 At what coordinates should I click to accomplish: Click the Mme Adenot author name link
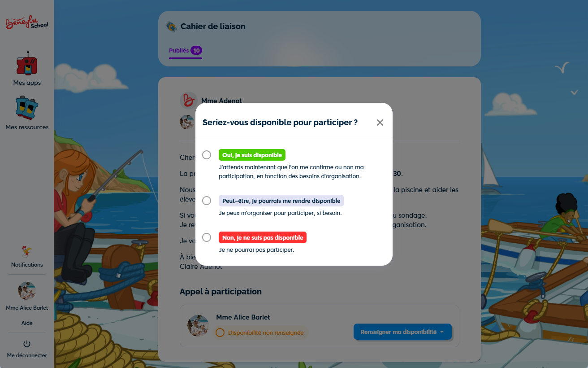(x=222, y=101)
